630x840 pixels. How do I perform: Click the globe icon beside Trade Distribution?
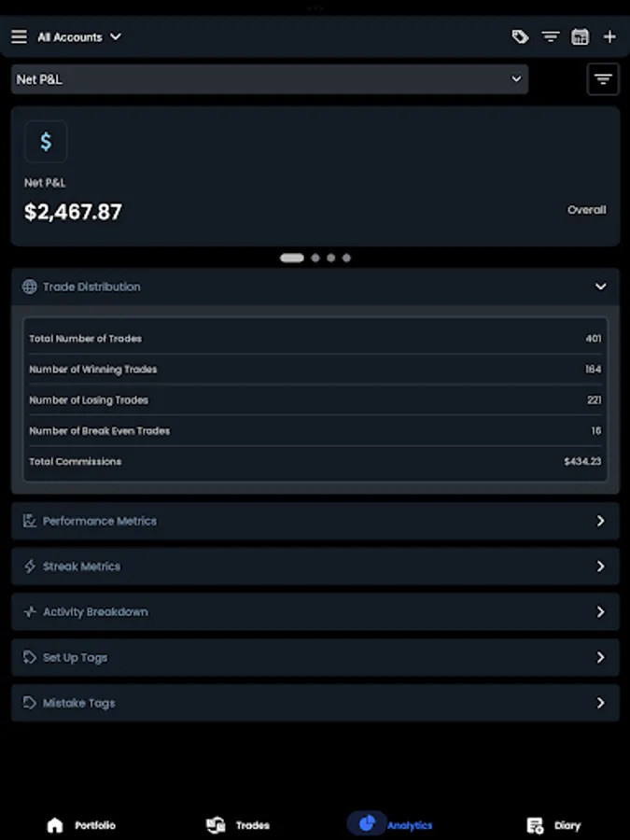click(30, 287)
